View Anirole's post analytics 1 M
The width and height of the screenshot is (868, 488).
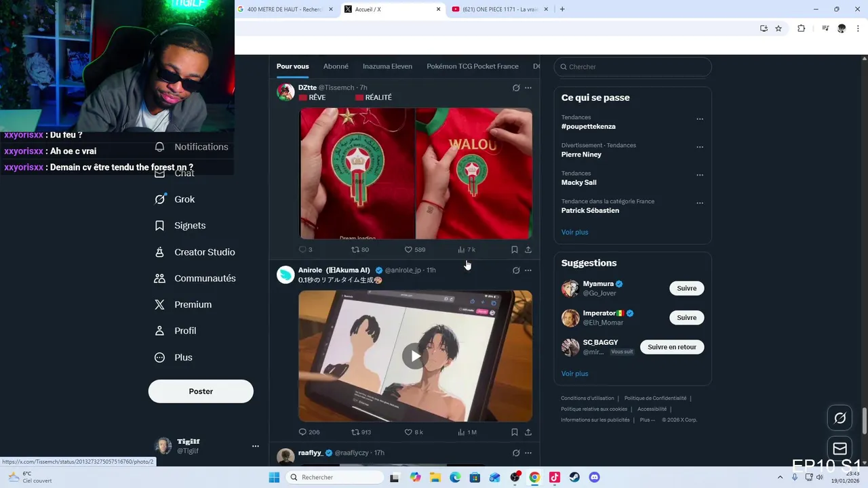(467, 432)
